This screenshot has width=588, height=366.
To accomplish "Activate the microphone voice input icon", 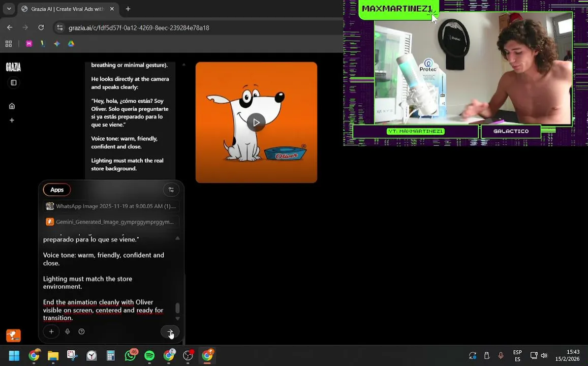I will click(68, 331).
